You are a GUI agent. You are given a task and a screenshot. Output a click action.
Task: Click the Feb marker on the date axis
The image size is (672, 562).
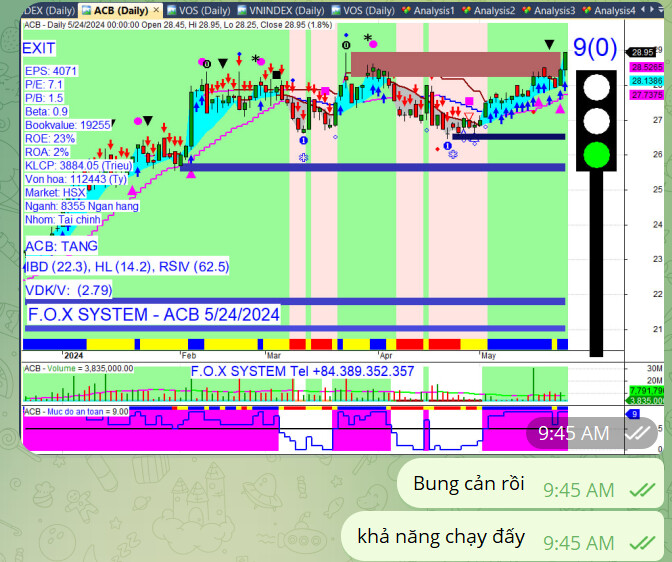(x=188, y=355)
